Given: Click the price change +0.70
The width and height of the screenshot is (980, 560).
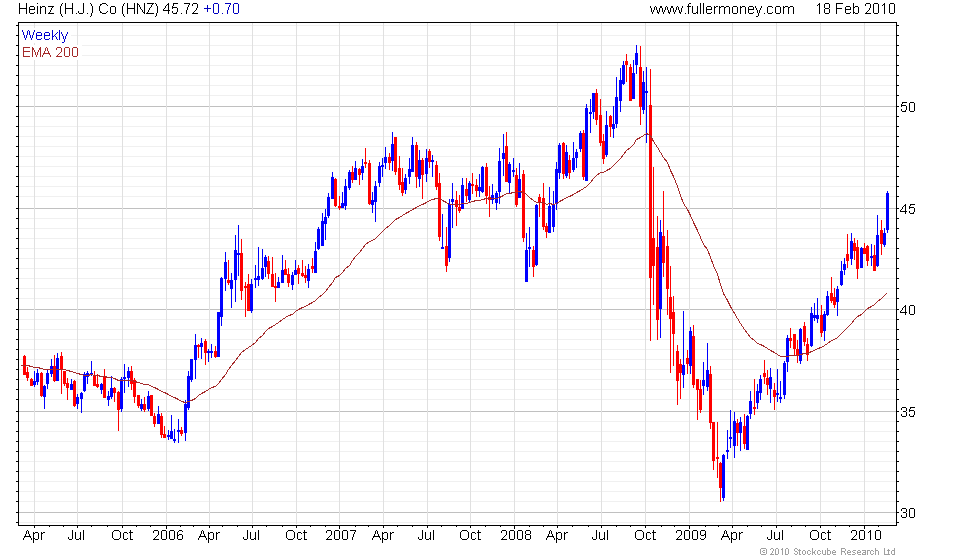Looking at the screenshot, I should [221, 9].
